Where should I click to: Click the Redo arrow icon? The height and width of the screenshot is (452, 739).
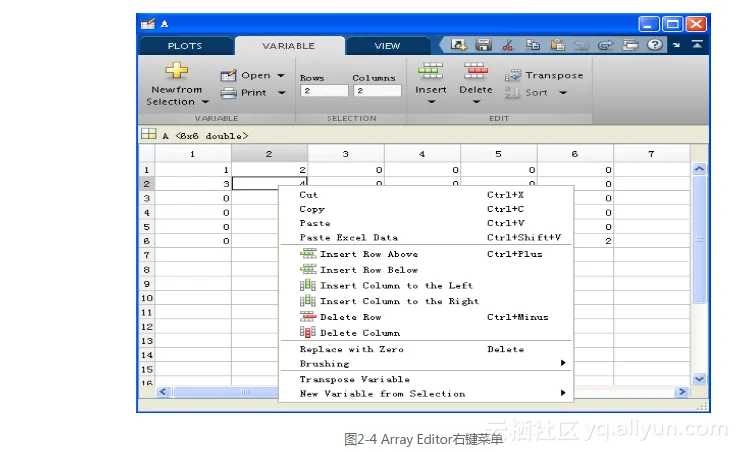click(606, 45)
